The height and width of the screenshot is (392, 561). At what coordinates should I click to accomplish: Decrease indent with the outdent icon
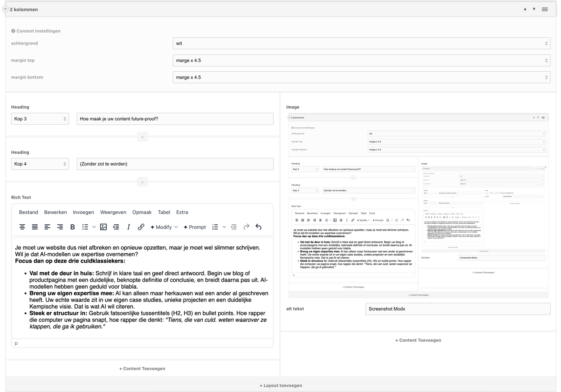pyautogui.click(x=234, y=227)
